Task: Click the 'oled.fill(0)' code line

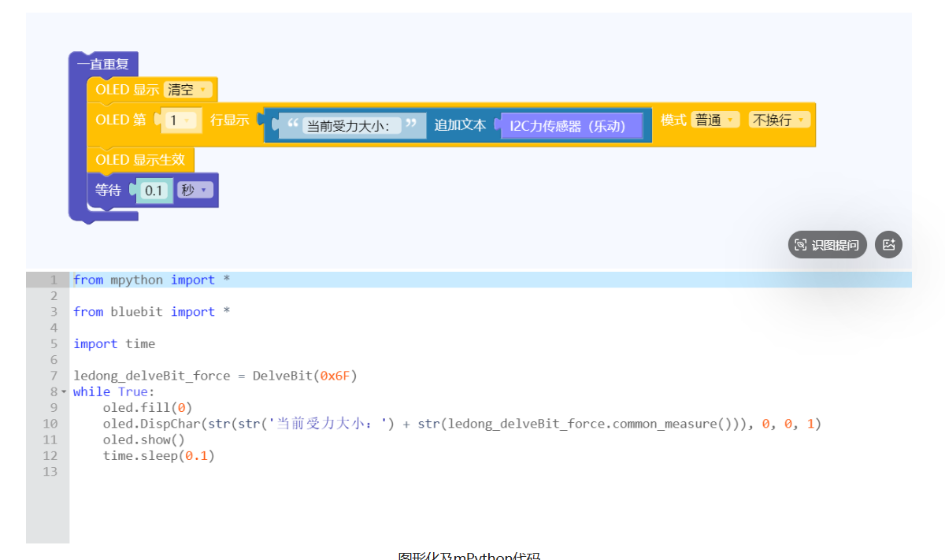Action: pos(147,407)
